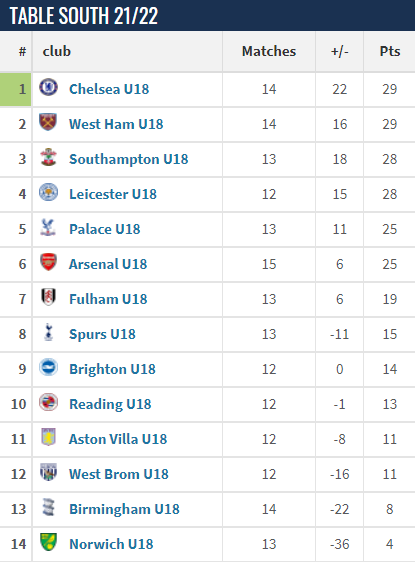415x562 pixels.
Task: Open the Birmingham U18 club page
Action: coord(124,509)
